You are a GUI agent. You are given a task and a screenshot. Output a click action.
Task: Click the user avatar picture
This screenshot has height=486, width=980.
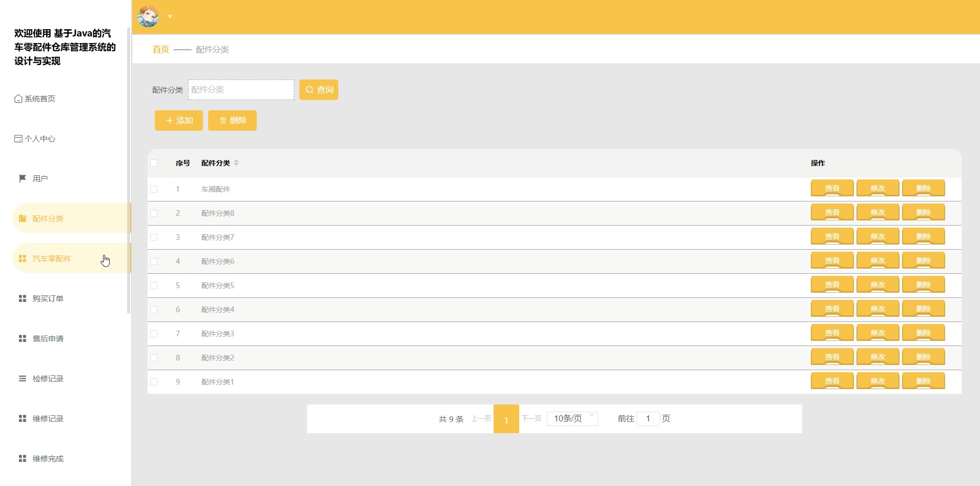click(148, 16)
